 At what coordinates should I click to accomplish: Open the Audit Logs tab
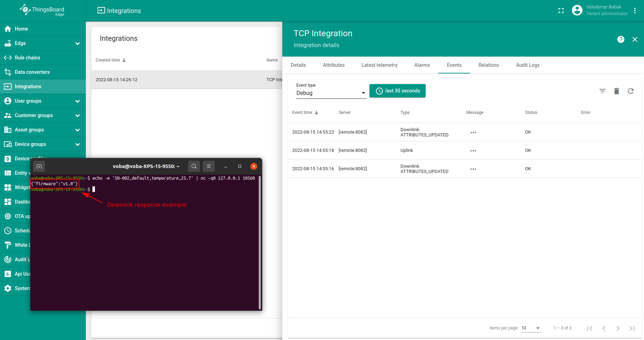coord(528,65)
